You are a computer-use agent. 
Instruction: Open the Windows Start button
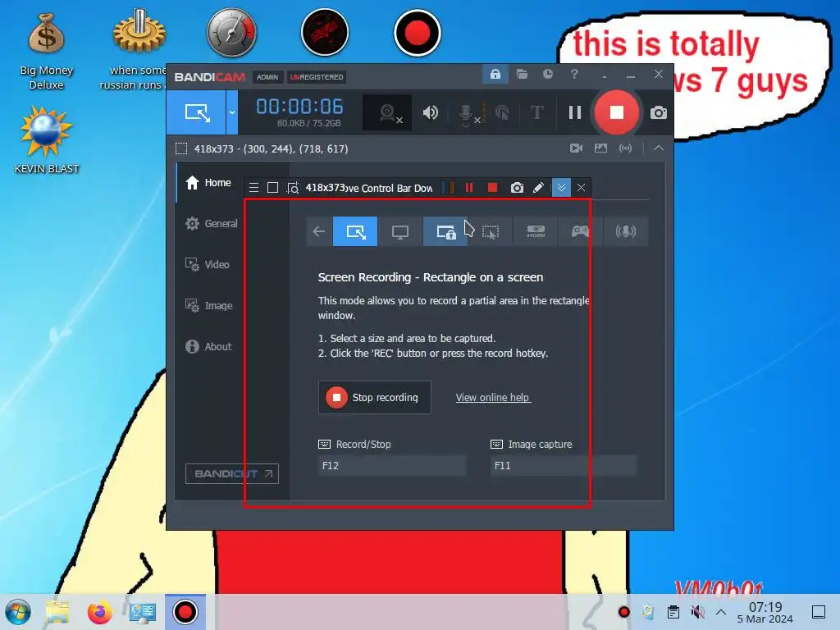pyautogui.click(x=18, y=612)
